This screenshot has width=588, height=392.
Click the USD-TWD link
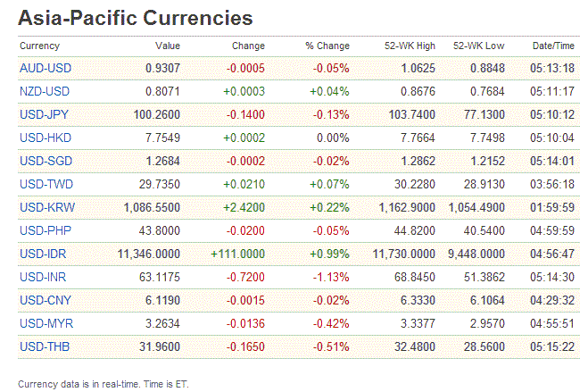(45, 185)
